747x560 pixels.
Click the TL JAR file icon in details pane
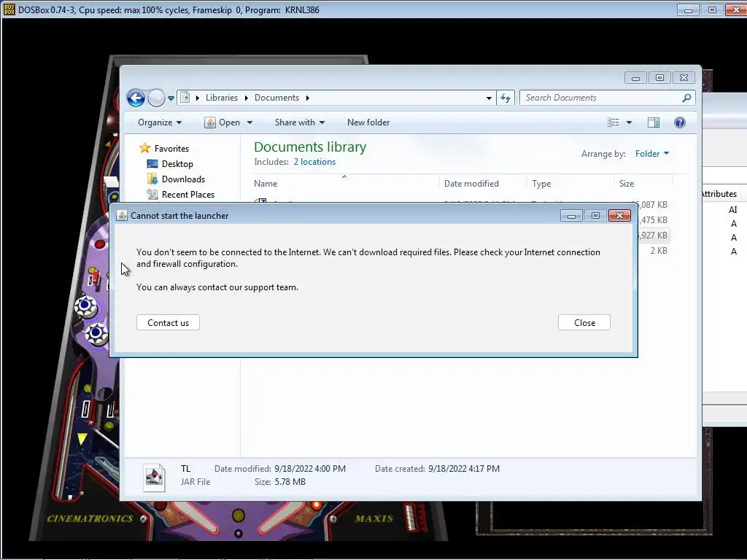155,477
